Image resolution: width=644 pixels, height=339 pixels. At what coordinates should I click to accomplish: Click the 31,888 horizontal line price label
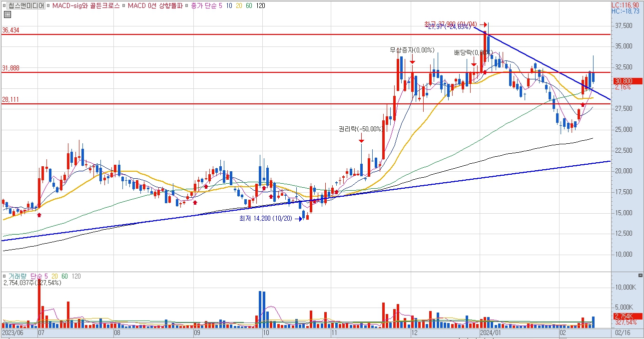coord(10,68)
